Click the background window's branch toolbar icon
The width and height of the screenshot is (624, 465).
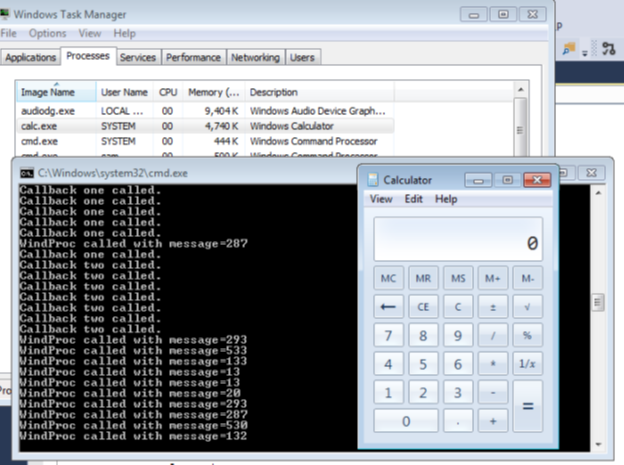point(608,49)
